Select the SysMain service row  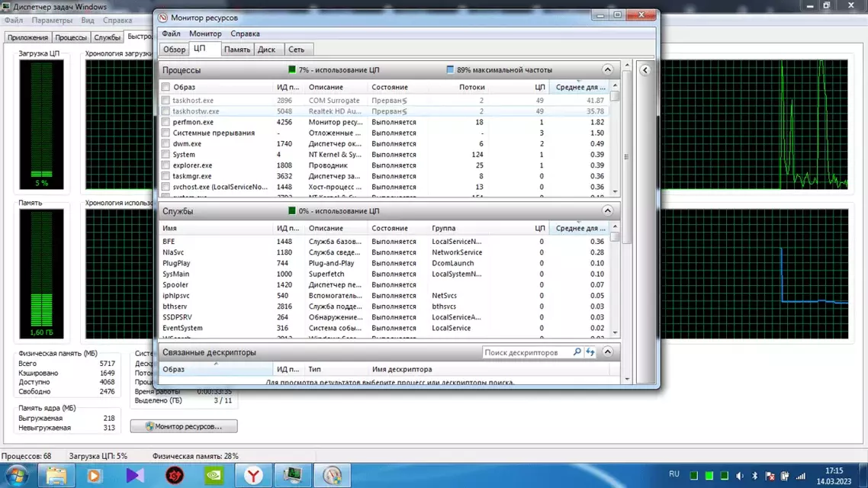(x=384, y=274)
